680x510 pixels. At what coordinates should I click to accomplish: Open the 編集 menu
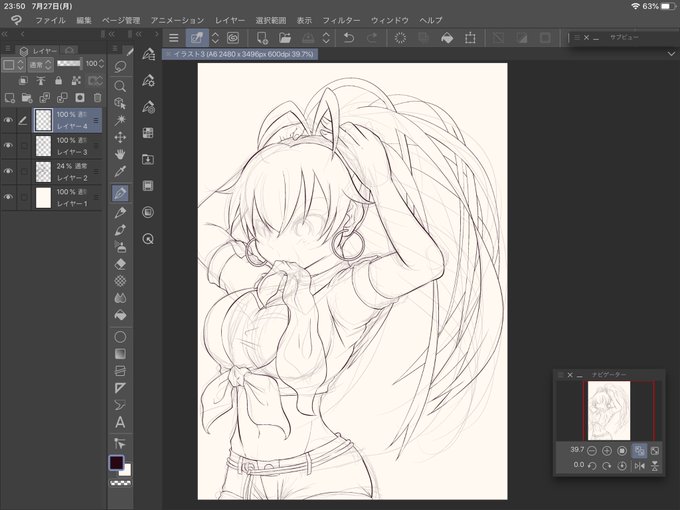click(84, 20)
